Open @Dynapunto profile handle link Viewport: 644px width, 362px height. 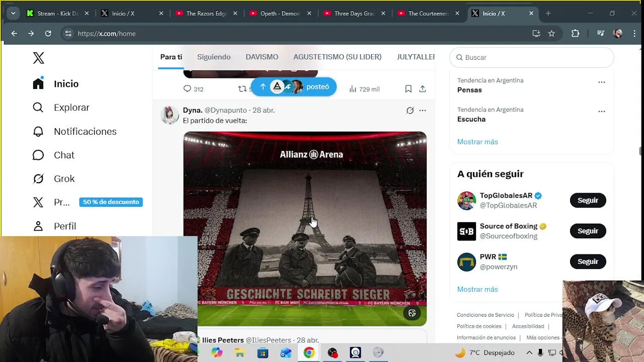[225, 110]
